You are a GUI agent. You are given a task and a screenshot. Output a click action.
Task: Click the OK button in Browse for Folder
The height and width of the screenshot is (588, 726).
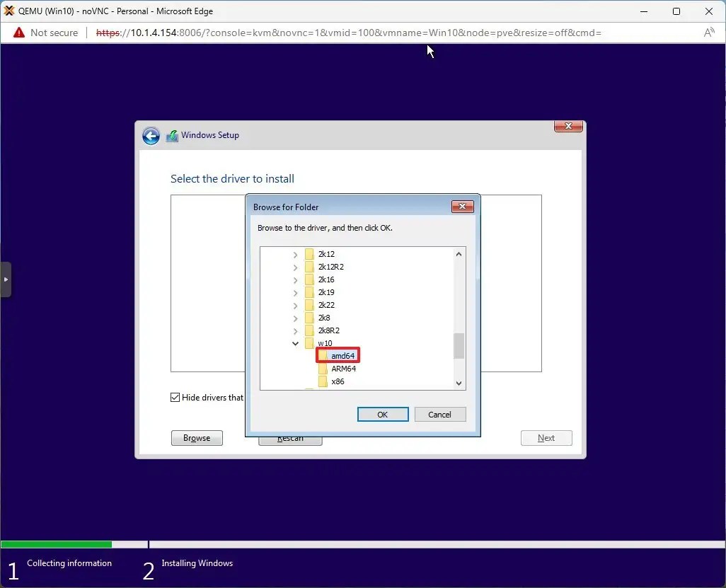[383, 414]
